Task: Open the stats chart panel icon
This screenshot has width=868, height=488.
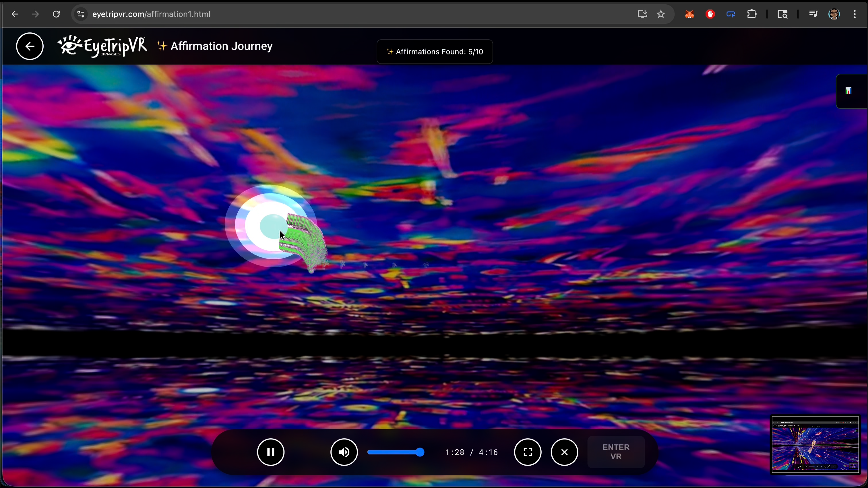Action: pos(848,91)
